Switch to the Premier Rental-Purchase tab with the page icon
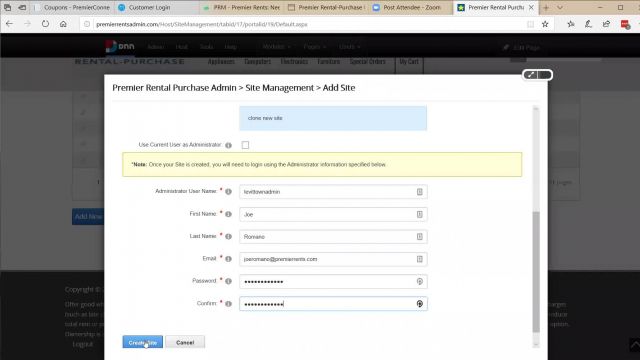This screenshot has width=640, height=360. pos(326,7)
